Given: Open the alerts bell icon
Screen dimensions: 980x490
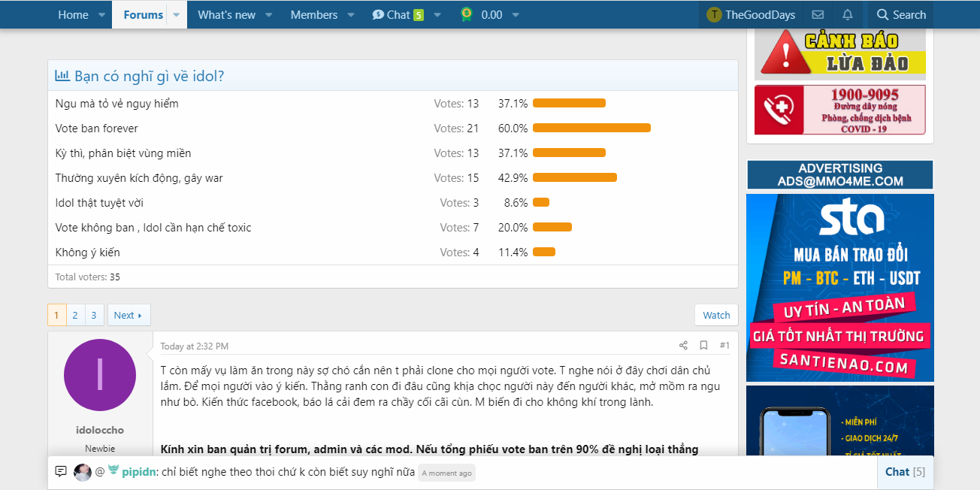Looking at the screenshot, I should click(x=848, y=15).
